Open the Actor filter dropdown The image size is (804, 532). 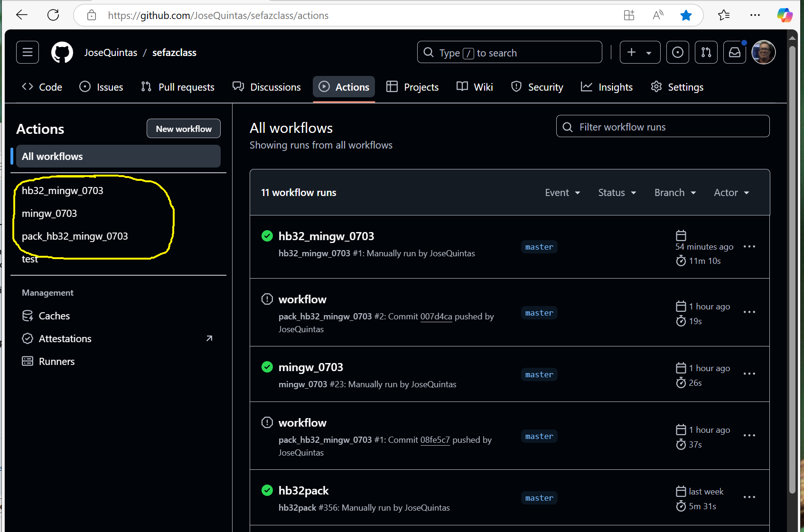tap(731, 193)
